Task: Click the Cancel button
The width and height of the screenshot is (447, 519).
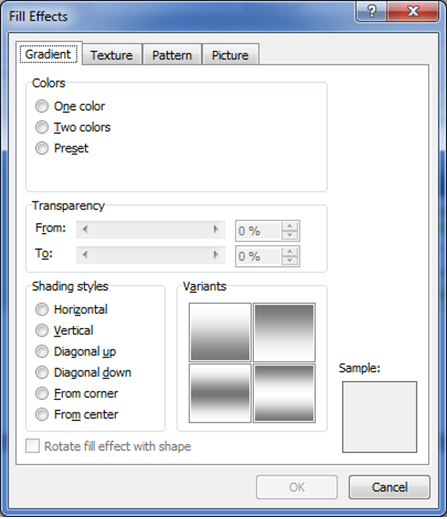Action: coord(389,487)
